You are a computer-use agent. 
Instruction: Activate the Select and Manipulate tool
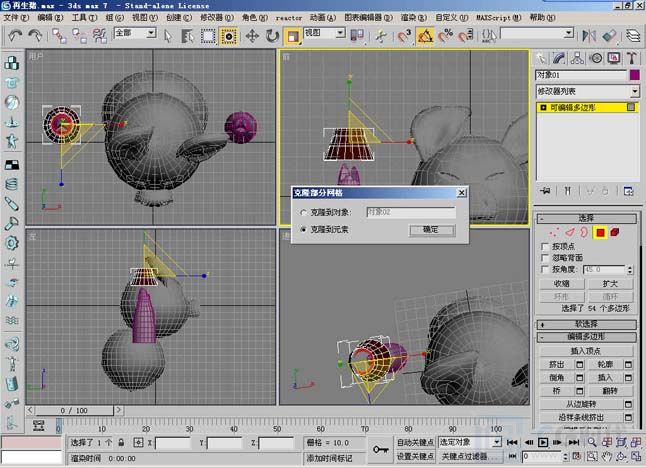[382, 36]
